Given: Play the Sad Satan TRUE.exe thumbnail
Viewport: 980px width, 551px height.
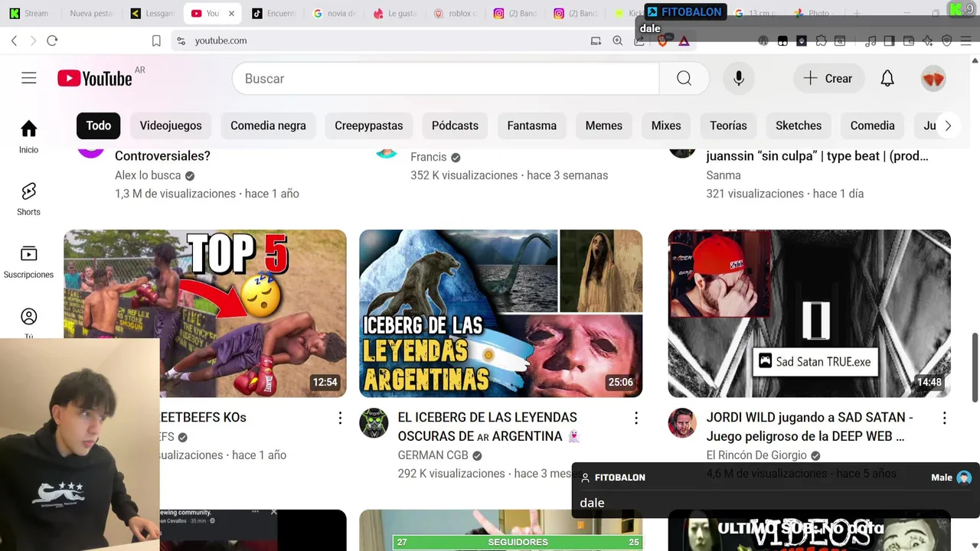Looking at the screenshot, I should pyautogui.click(x=809, y=314).
